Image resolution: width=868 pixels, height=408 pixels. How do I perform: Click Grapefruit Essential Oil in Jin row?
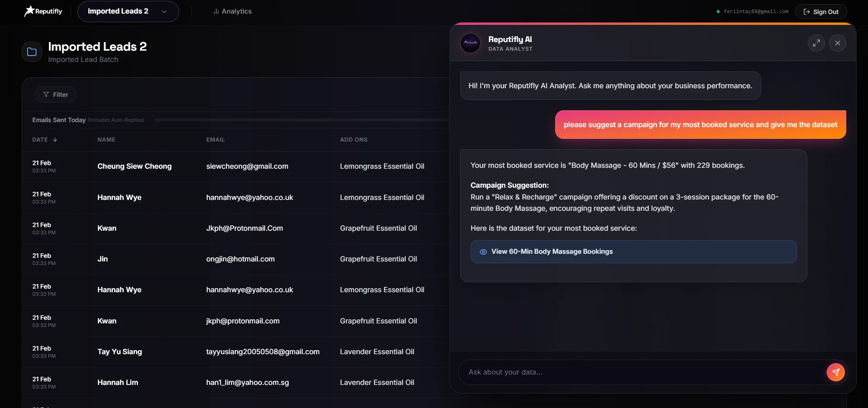[x=378, y=259]
